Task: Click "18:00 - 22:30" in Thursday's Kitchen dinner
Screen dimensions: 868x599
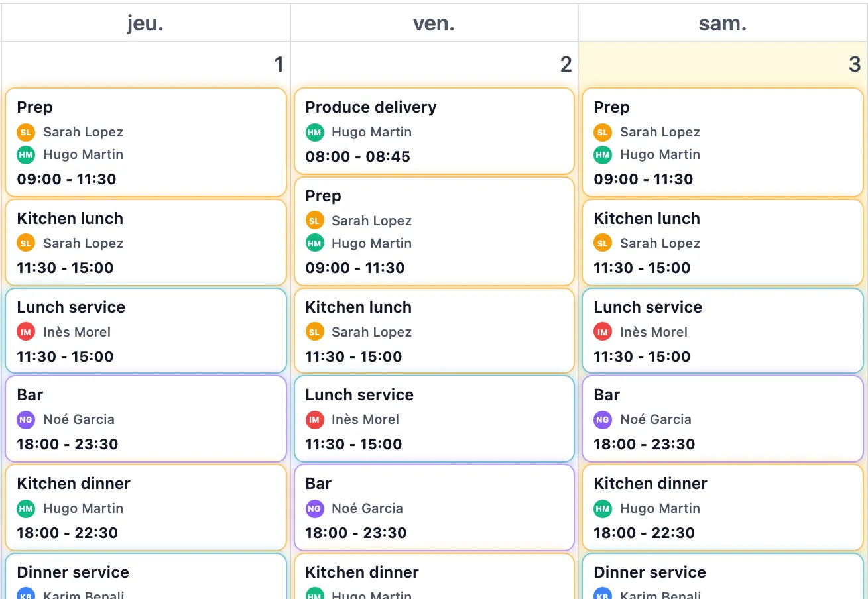Action: point(67,533)
